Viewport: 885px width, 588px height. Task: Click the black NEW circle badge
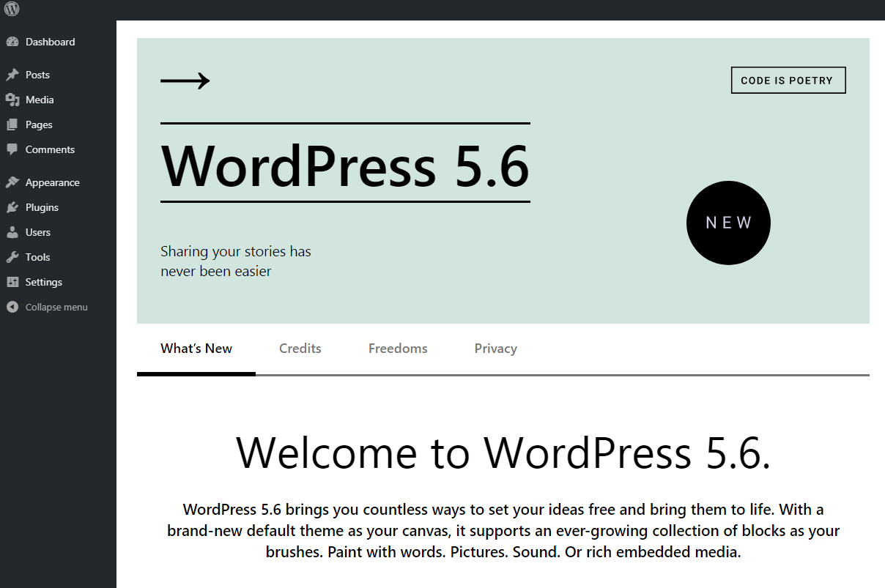[x=728, y=223]
